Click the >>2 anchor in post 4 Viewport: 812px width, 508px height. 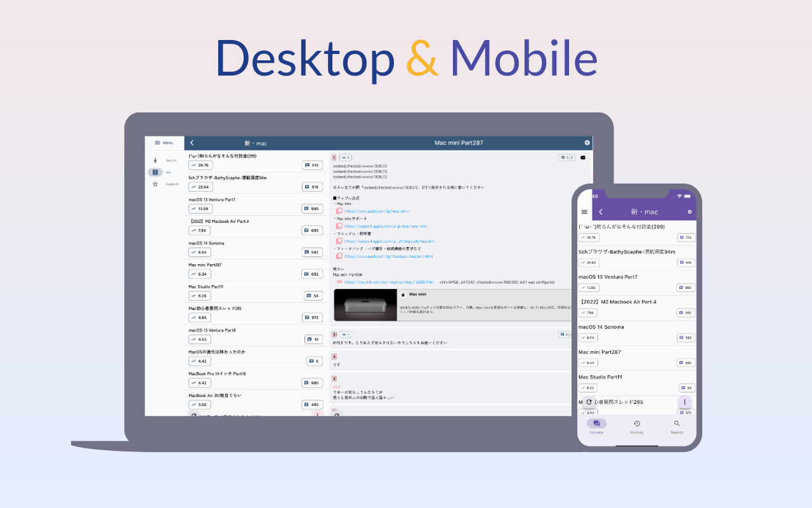click(336, 387)
